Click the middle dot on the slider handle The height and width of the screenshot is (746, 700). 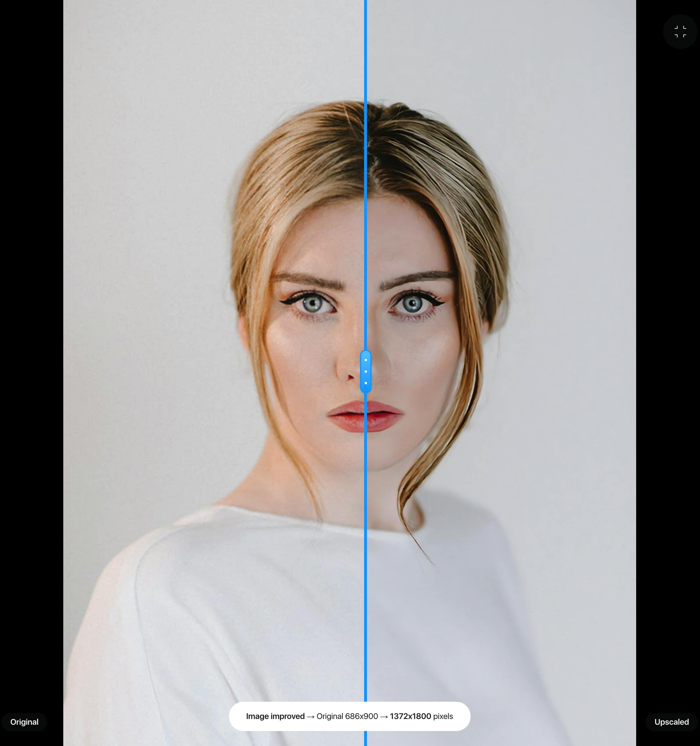[366, 372]
